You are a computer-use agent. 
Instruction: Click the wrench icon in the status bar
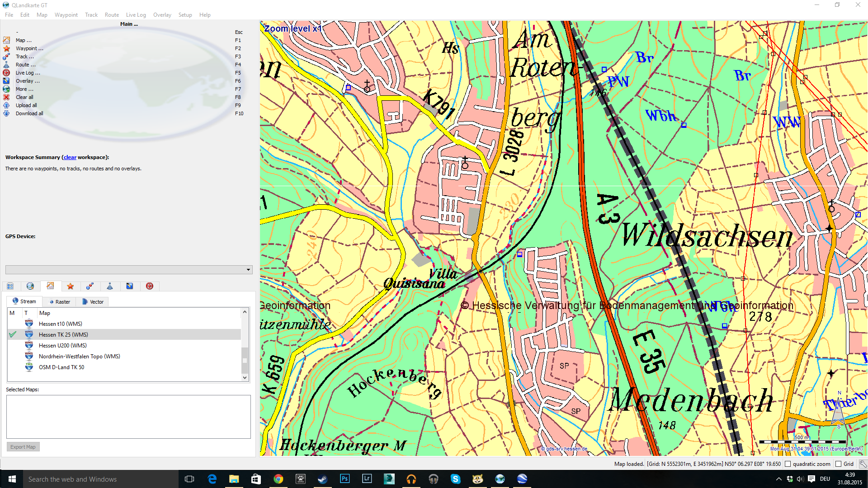[863, 464]
